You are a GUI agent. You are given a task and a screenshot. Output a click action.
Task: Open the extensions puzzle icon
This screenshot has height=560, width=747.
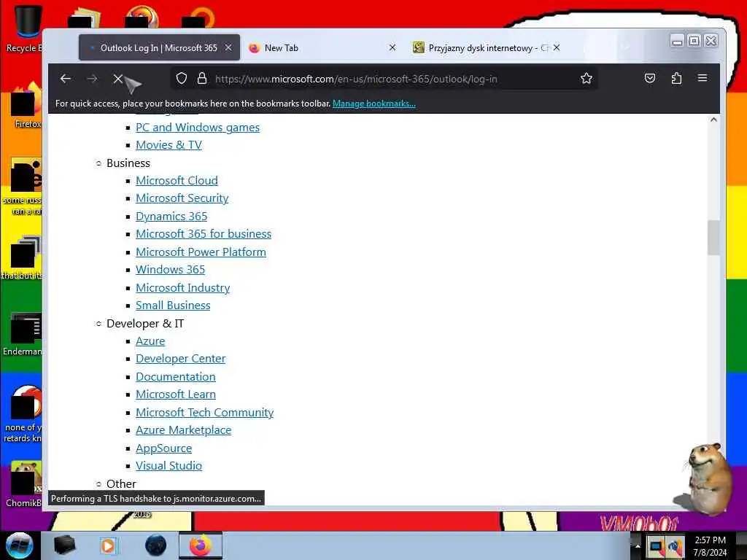(676, 78)
